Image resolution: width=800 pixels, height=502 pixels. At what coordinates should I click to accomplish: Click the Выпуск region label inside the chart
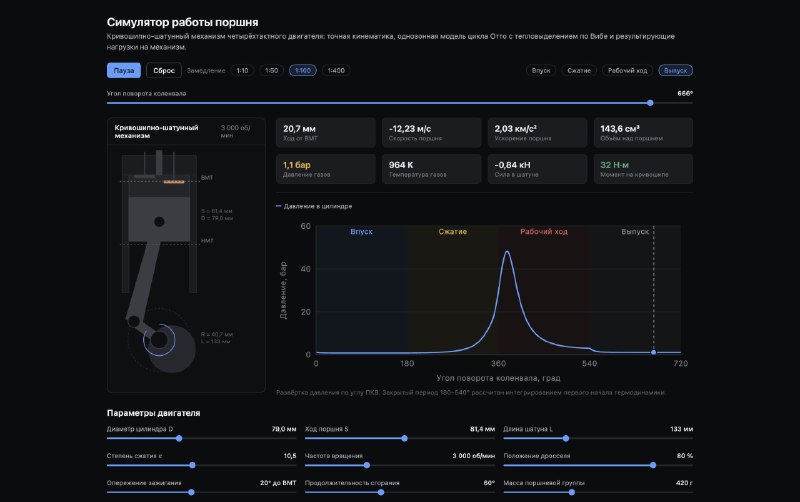coord(635,232)
